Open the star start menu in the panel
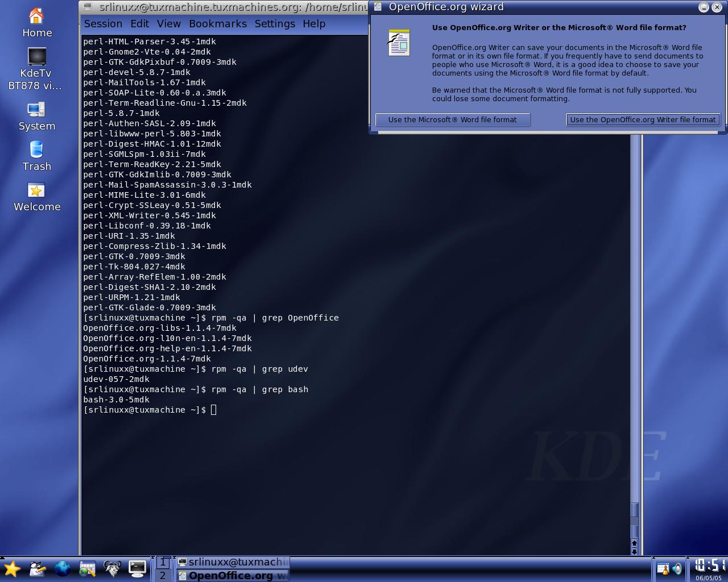The width and height of the screenshot is (728, 582). (12, 568)
